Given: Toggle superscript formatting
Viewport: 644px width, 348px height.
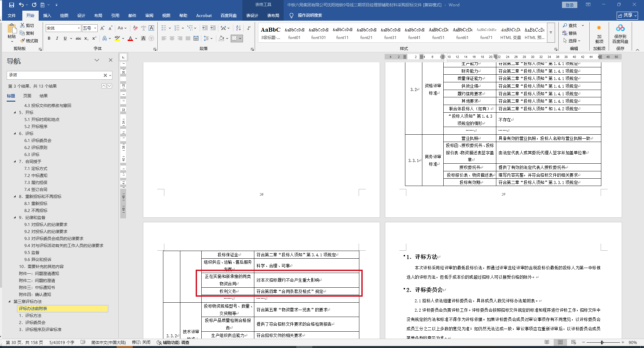Looking at the screenshot, I should pos(94,38).
